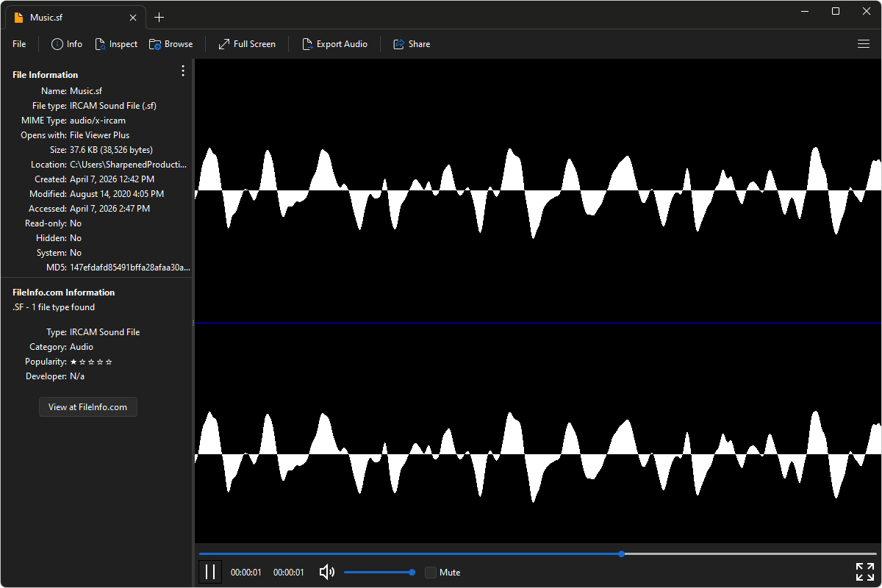
Task: Adjust the volume slider handle
Action: point(412,572)
